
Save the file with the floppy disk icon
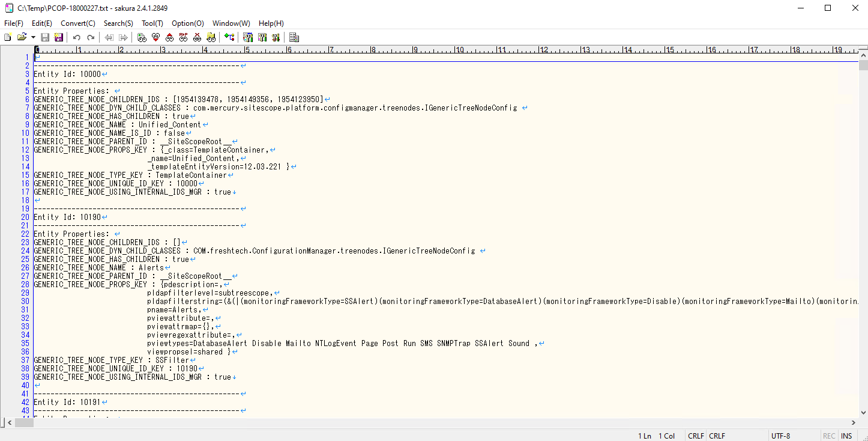tap(45, 37)
